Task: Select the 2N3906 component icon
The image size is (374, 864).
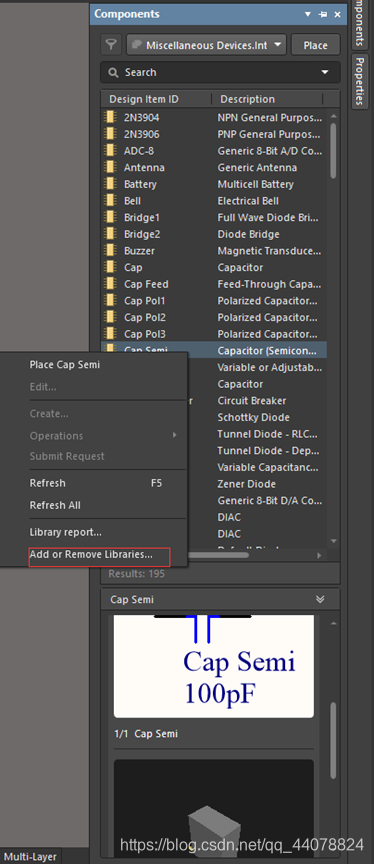Action: click(111, 134)
